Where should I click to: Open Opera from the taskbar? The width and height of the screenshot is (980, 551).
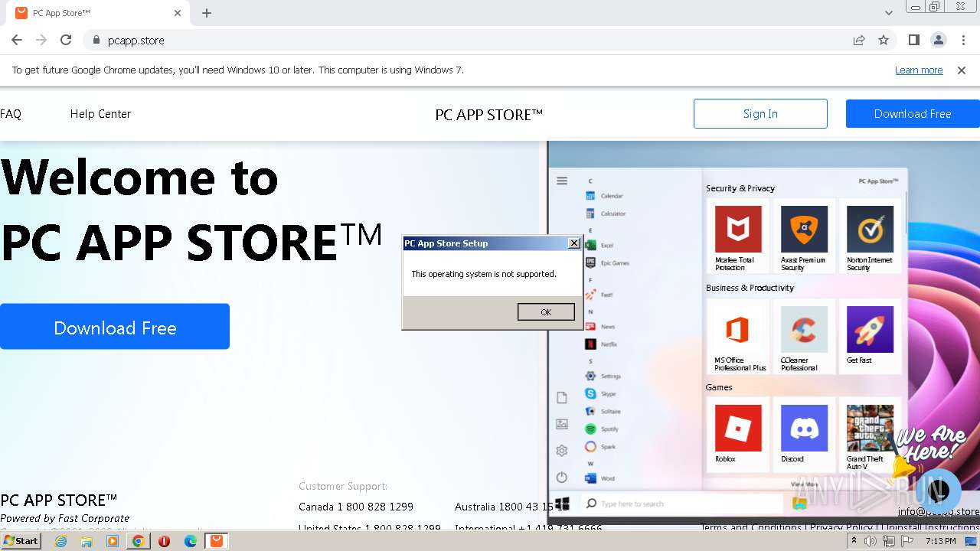click(164, 541)
